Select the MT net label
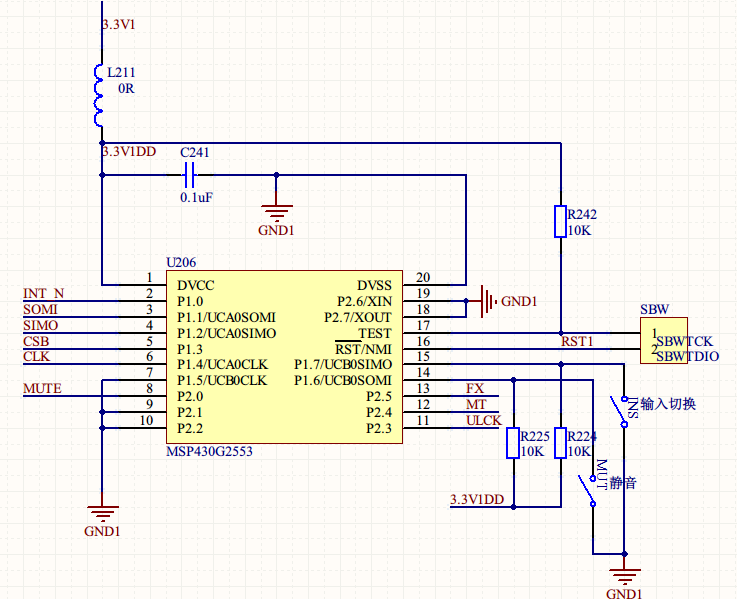The height and width of the screenshot is (599, 737). [x=476, y=404]
